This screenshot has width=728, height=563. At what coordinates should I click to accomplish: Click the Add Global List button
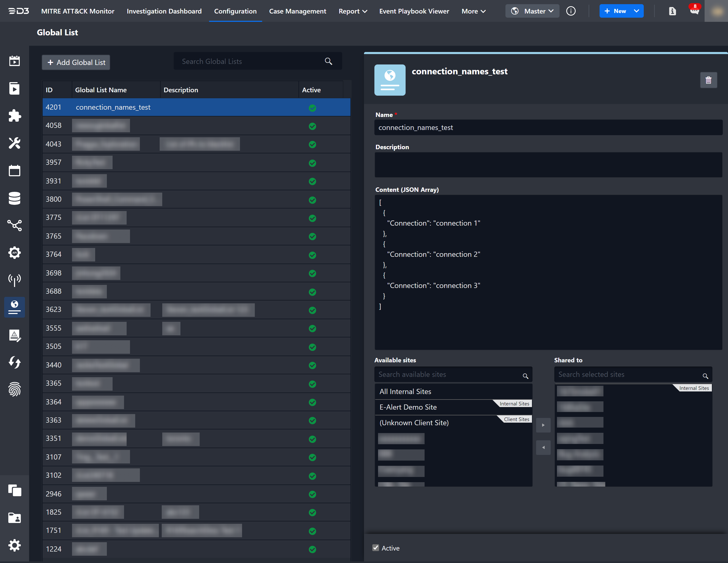click(x=76, y=62)
